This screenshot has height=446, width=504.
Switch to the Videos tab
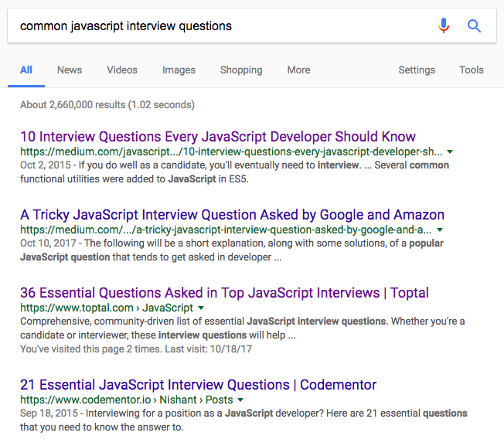click(122, 70)
